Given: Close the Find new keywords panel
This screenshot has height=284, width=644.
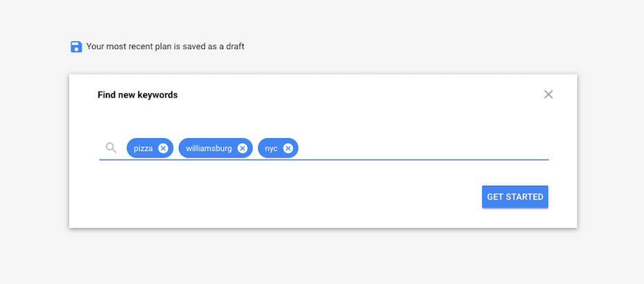Looking at the screenshot, I should pyautogui.click(x=549, y=95).
